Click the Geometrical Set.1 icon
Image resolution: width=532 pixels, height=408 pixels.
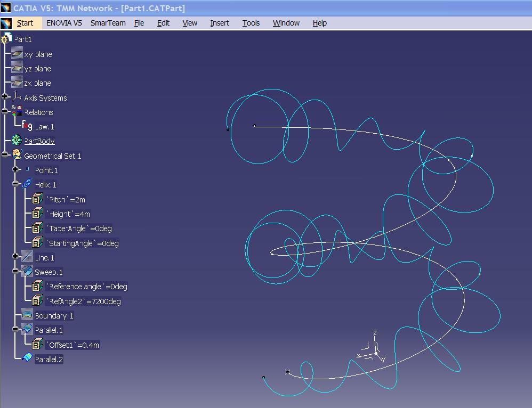17,155
